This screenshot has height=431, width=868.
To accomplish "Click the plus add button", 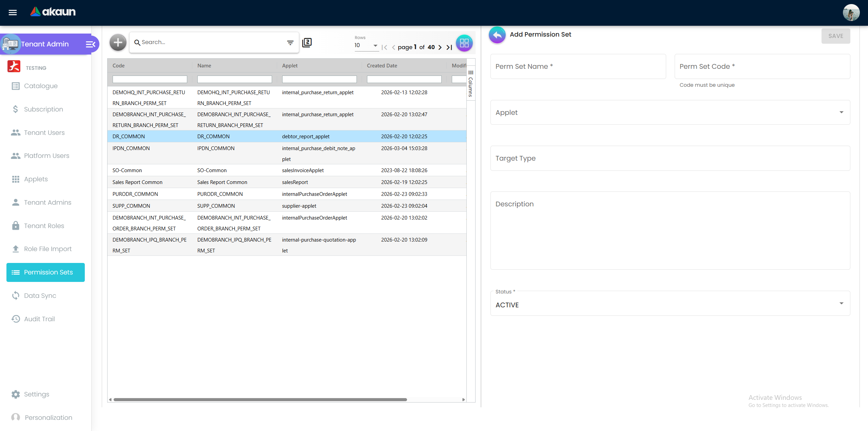I will [x=118, y=43].
